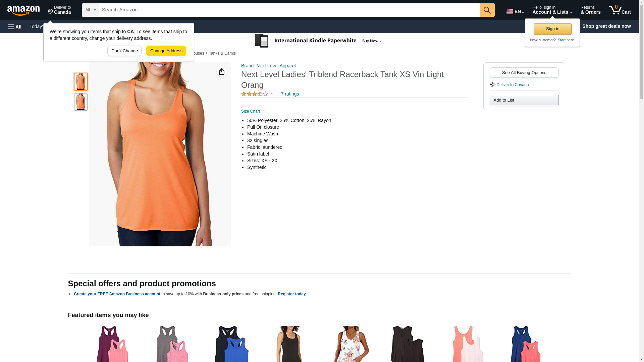This screenshot has width=644, height=362.
Task: Select the second product thumbnail
Action: (81, 102)
